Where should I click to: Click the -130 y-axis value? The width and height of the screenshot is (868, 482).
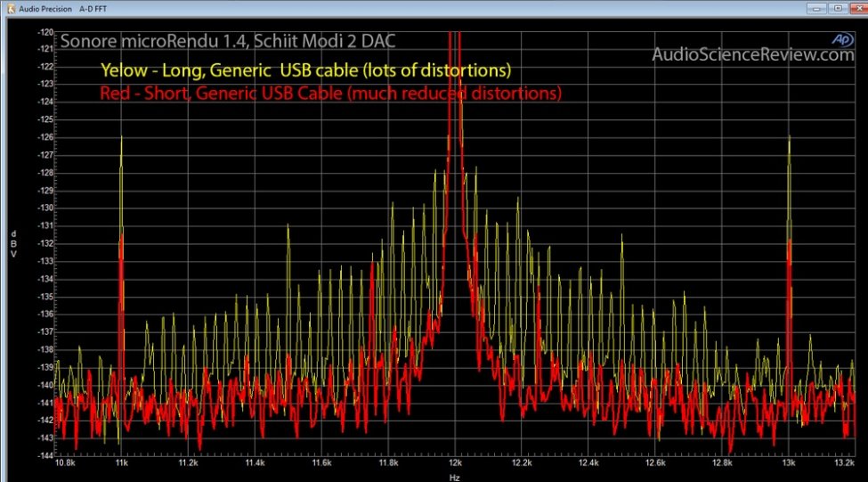(45, 208)
